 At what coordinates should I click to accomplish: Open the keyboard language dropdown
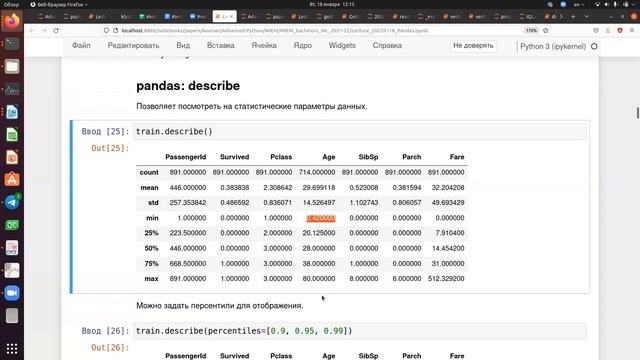pyautogui.click(x=579, y=4)
